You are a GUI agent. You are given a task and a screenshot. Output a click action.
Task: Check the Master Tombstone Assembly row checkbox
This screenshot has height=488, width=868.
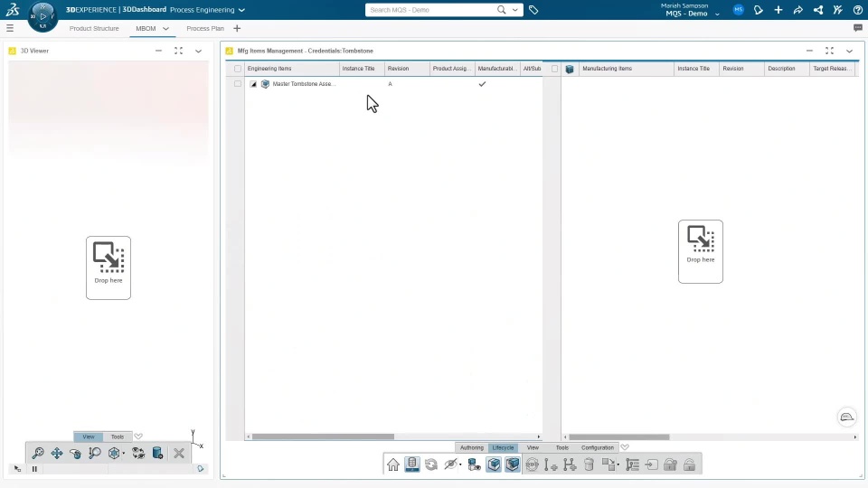click(238, 83)
